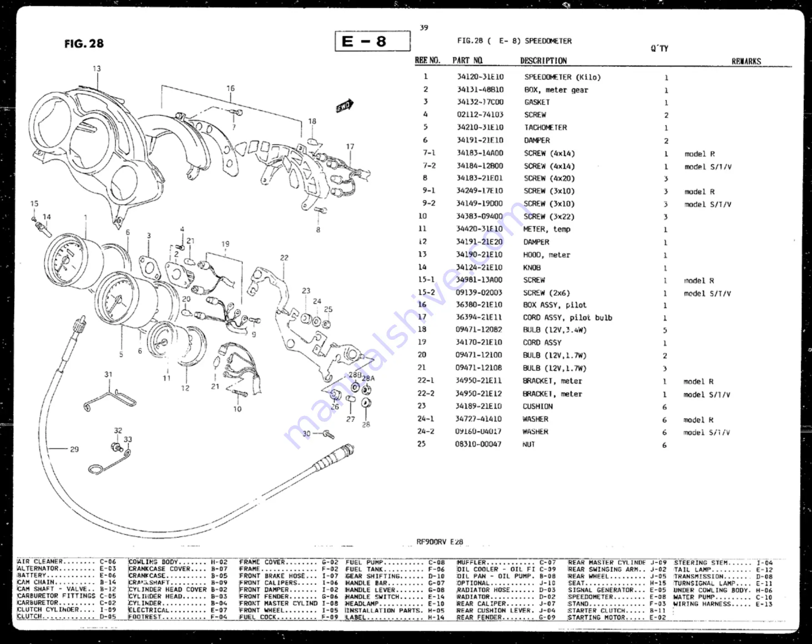
Task: Select part number 34950-21E12
Action: (479, 394)
